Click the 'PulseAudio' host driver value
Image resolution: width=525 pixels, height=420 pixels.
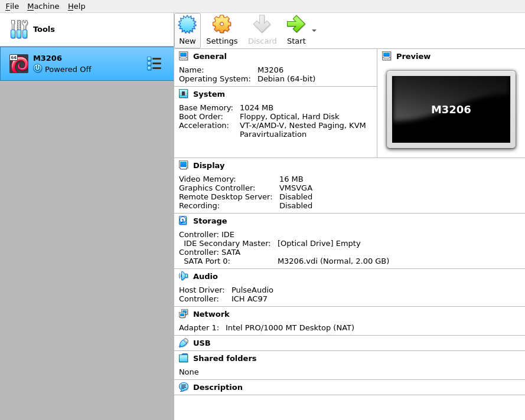pos(252,290)
